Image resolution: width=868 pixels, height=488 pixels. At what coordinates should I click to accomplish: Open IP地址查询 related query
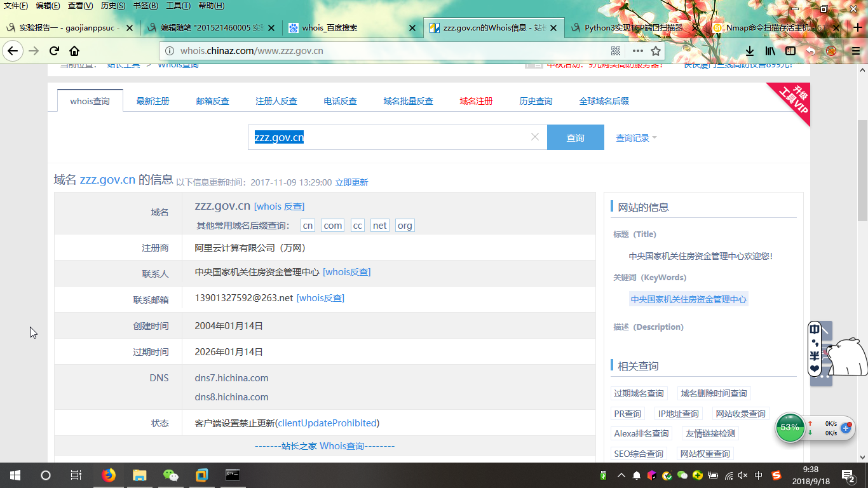[678, 414]
